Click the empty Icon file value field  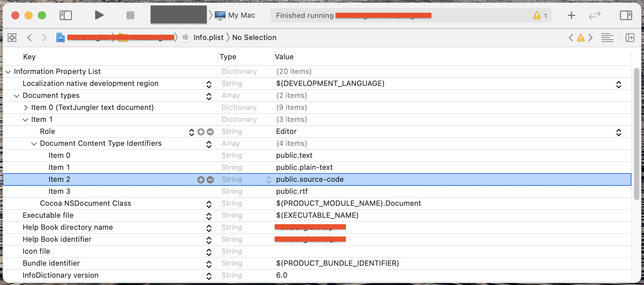[452, 251]
